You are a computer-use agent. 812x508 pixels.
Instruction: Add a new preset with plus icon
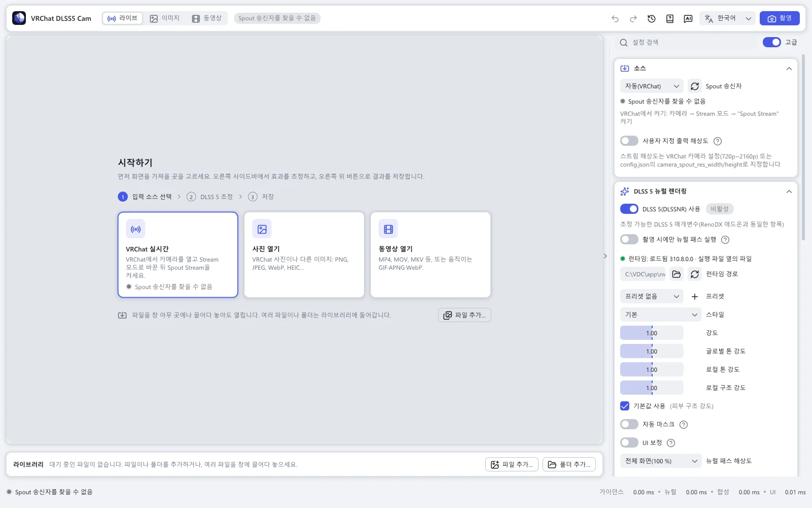[695, 297]
